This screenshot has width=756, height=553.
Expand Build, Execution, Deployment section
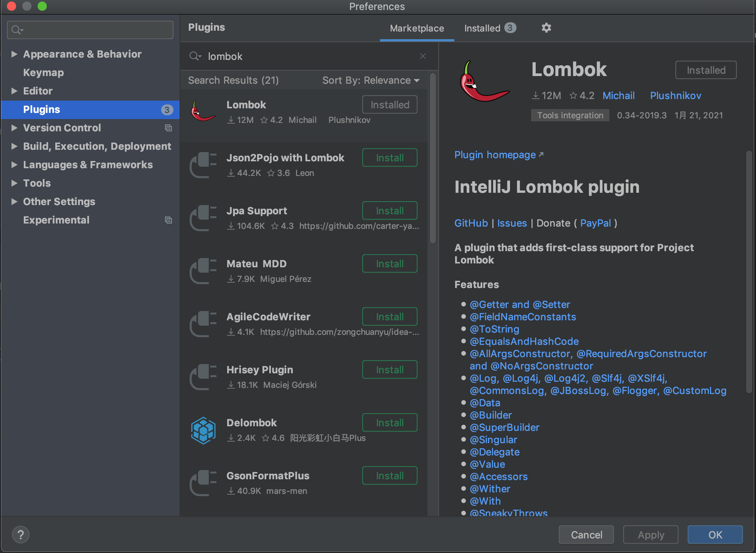pos(14,146)
